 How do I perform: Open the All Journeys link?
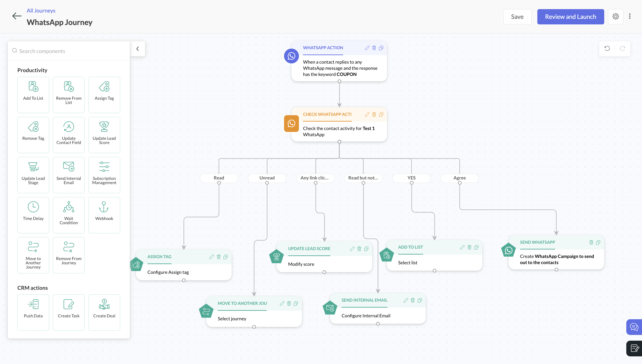41,11
